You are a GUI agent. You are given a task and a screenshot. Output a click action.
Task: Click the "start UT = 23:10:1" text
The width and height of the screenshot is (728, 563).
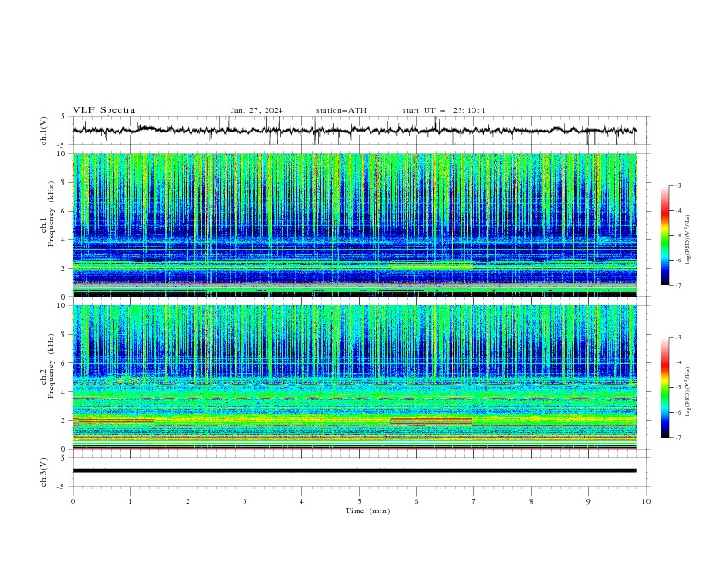coord(444,110)
